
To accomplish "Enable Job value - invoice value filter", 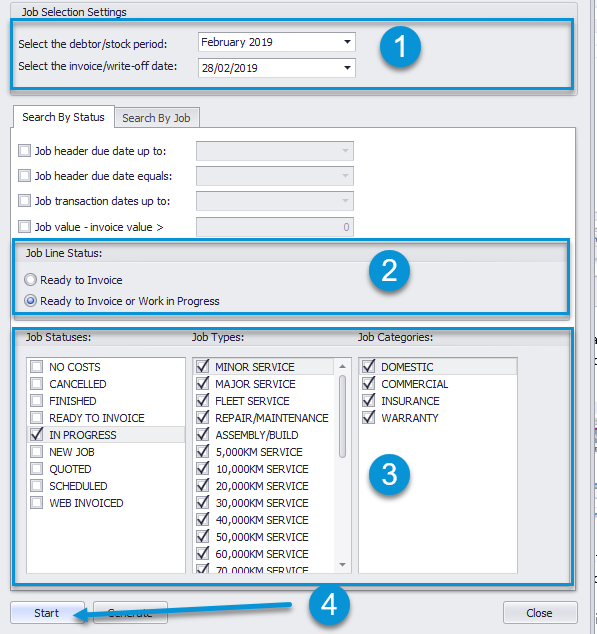I will coord(25,226).
